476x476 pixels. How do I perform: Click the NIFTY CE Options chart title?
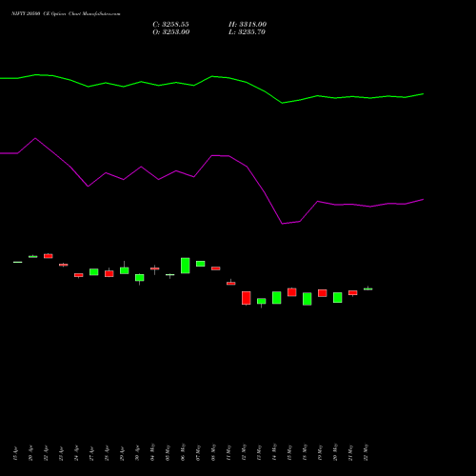point(66,13)
